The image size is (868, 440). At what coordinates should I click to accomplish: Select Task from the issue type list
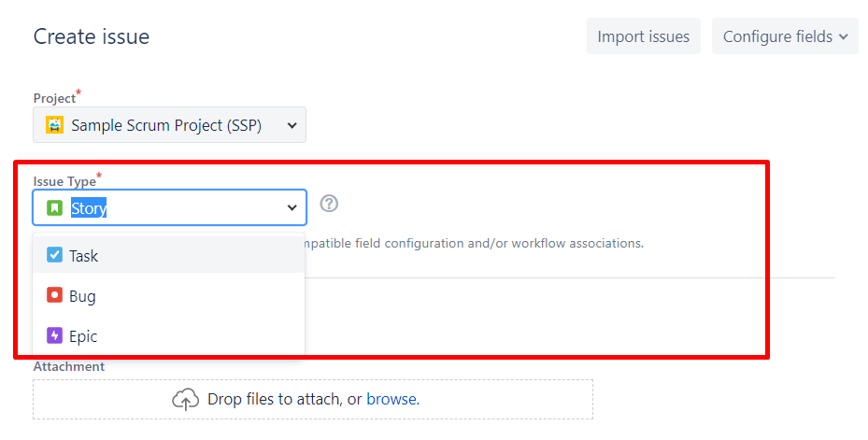[x=84, y=256]
